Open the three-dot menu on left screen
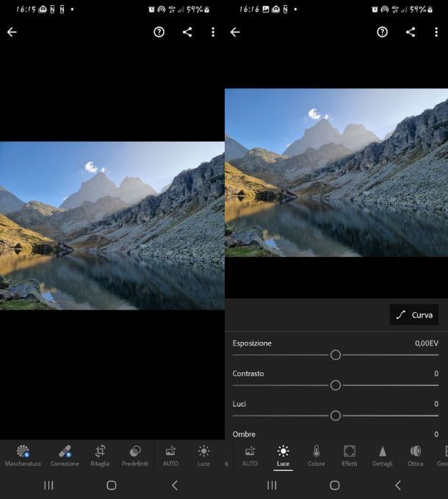Image resolution: width=448 pixels, height=499 pixels. coord(213,32)
